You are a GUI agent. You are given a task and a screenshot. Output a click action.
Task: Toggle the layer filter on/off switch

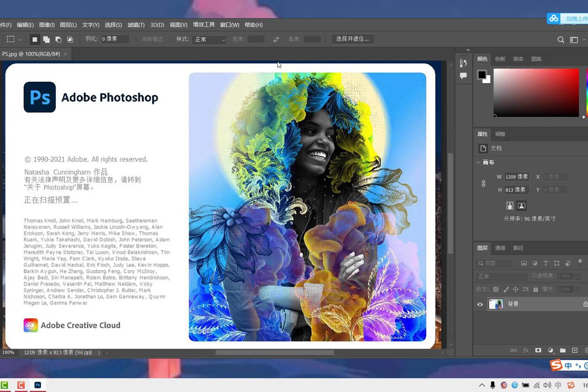(580, 262)
